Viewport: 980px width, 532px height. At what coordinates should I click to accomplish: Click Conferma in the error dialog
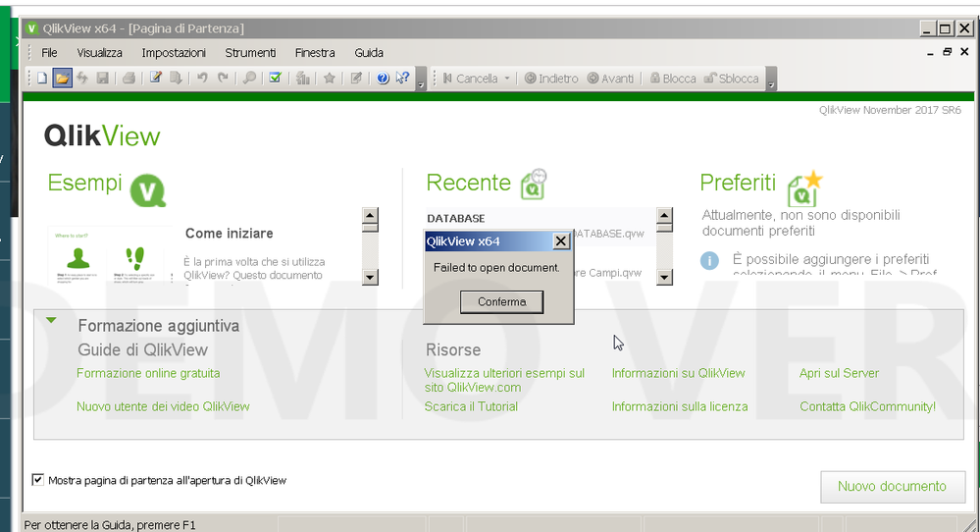[x=502, y=302]
